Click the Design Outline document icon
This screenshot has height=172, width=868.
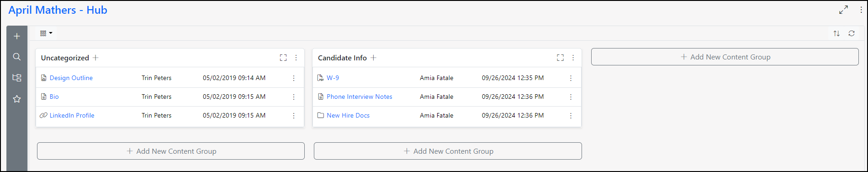tap(43, 78)
